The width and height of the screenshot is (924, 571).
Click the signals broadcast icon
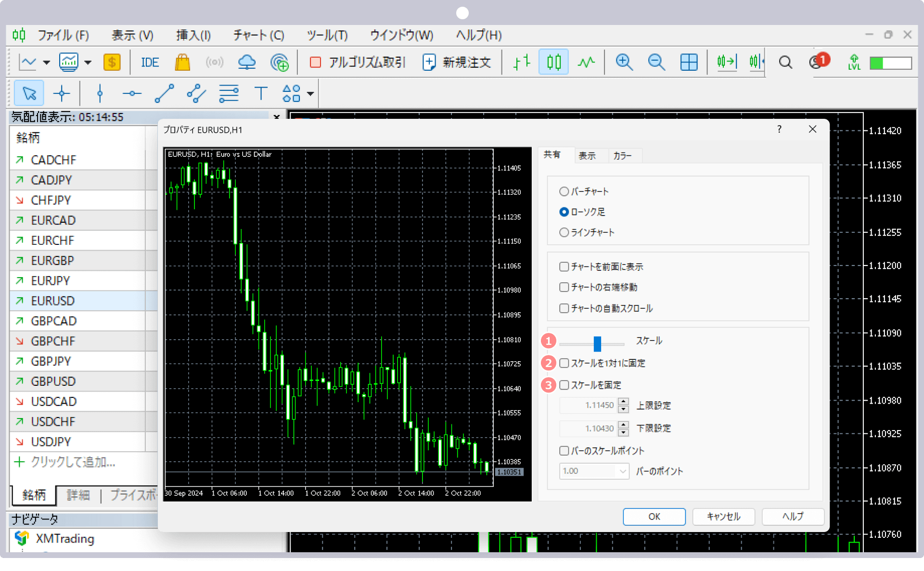(215, 62)
